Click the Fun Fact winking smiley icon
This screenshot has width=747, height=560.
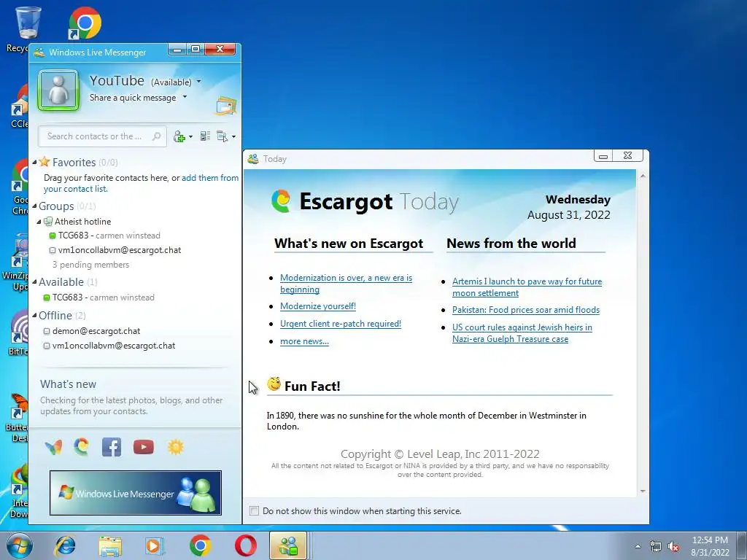(x=274, y=384)
